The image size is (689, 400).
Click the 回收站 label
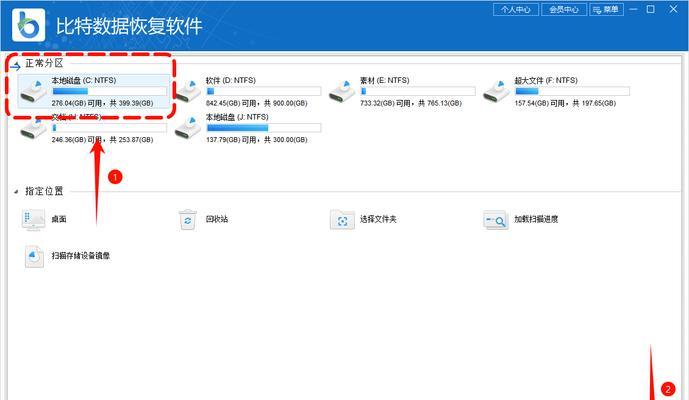217,219
